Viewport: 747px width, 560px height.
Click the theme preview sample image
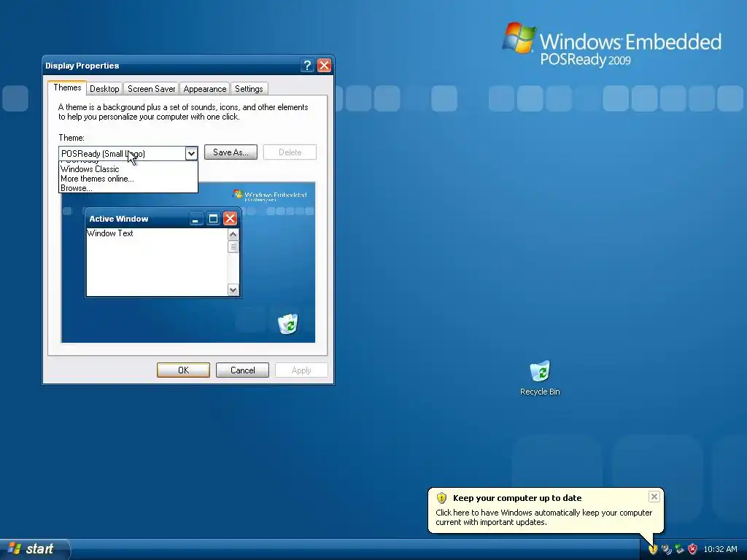(x=188, y=262)
